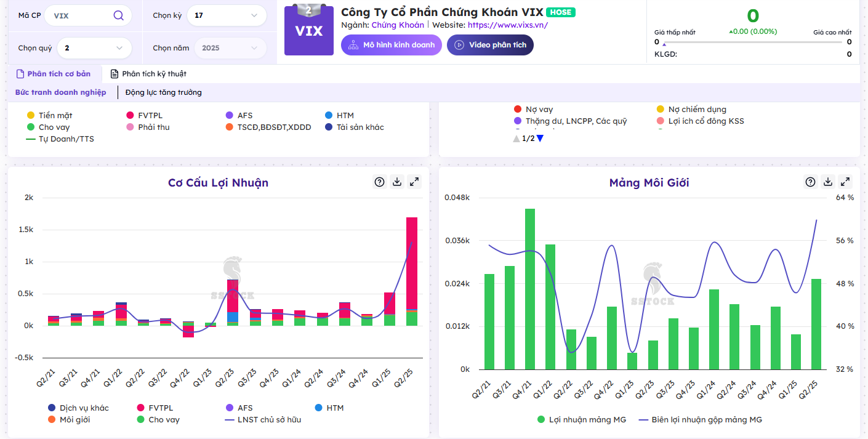The height and width of the screenshot is (439, 868).
Task: Select Động lực tăng trưởng sub-tab
Action: point(164,92)
